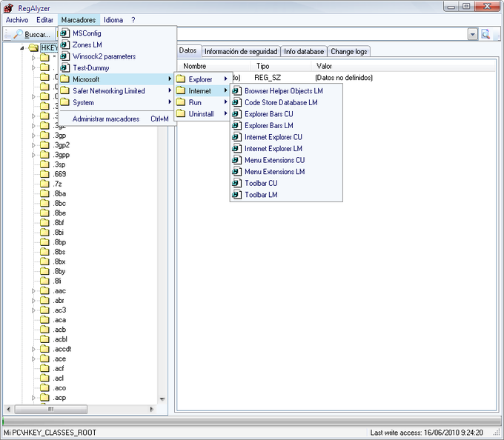The image size is (504, 440).
Task: Switch to Info database tab
Action: [x=304, y=51]
